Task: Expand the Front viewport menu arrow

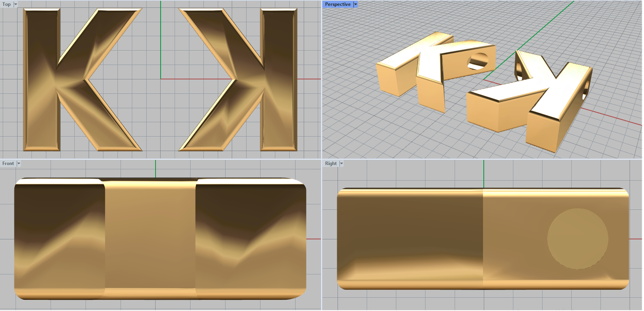Action: click(x=19, y=164)
